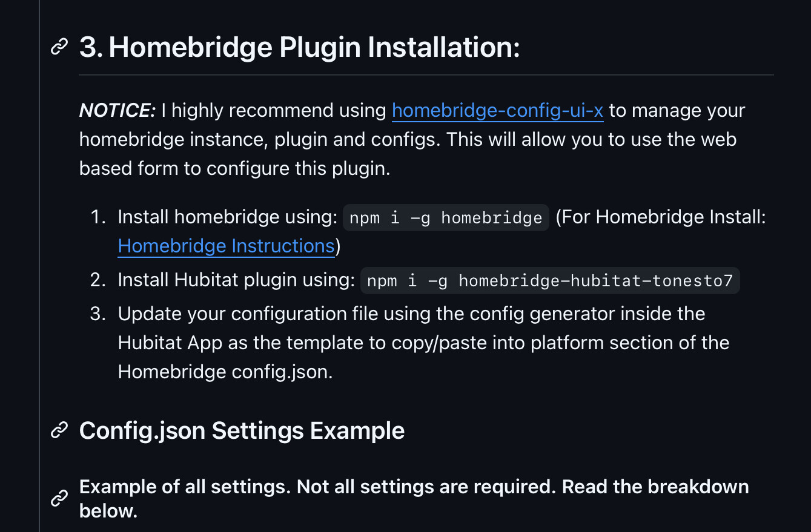Viewport: 811px width, 532px height.
Task: Click the 'Install homebridge using:' text
Action: (228, 217)
